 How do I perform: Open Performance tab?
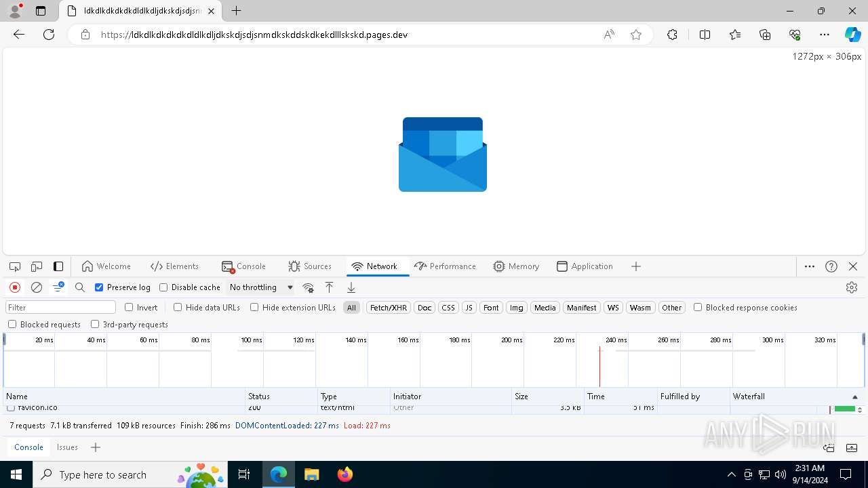pyautogui.click(x=446, y=266)
